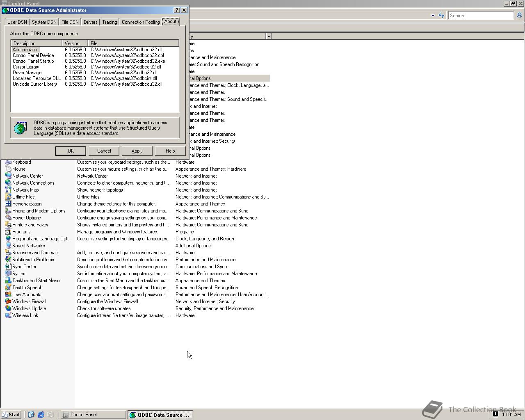The height and width of the screenshot is (420, 525).
Task: Open Phone and Modem Options icon
Action: [8, 211]
